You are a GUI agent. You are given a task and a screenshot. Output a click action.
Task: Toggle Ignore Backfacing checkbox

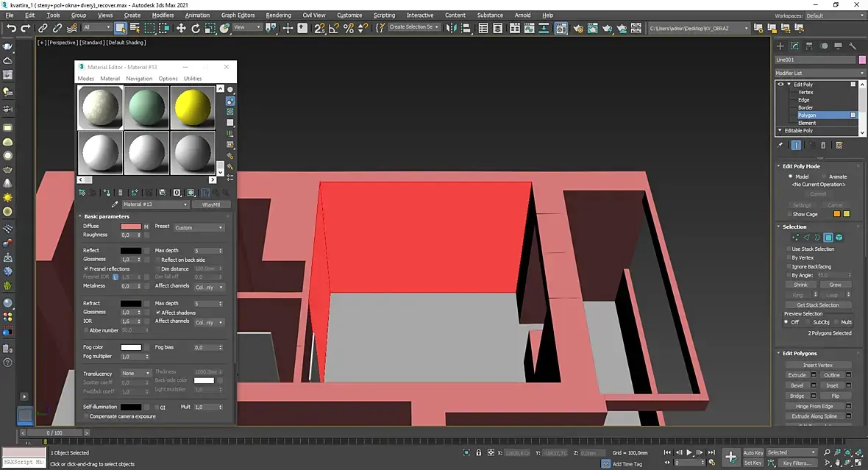(788, 266)
